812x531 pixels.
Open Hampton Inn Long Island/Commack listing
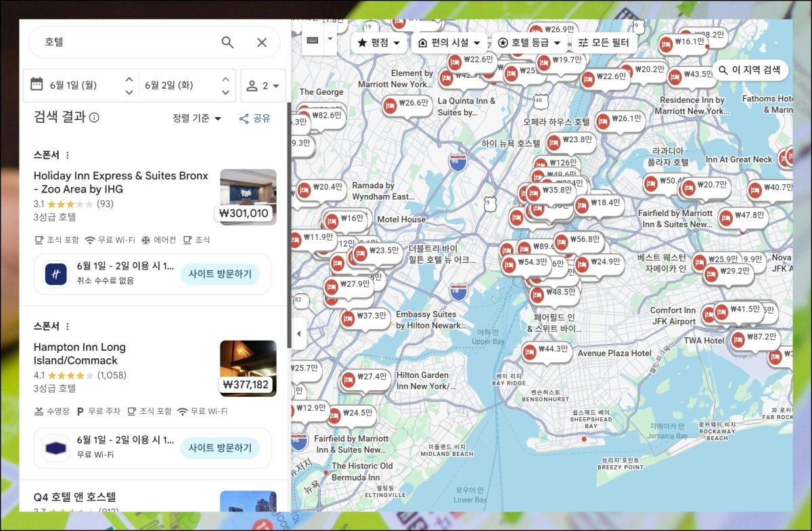click(80, 354)
